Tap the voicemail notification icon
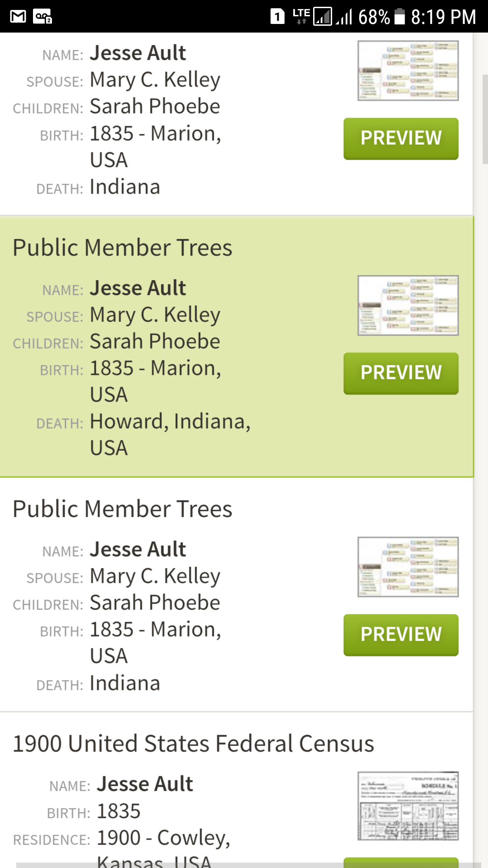 click(42, 17)
